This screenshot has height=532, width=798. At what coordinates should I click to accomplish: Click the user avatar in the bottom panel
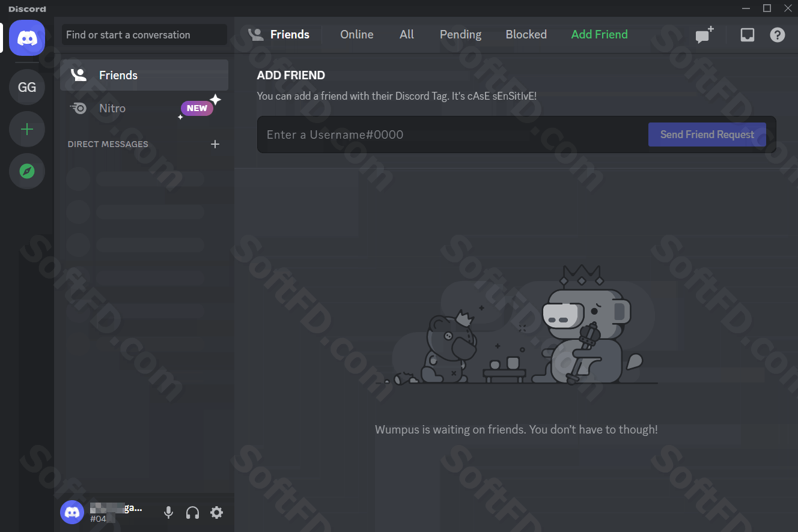coord(72,512)
